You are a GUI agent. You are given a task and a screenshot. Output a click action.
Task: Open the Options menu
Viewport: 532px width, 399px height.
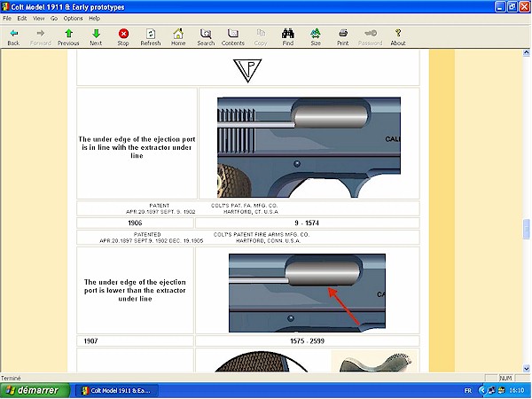pos(73,19)
